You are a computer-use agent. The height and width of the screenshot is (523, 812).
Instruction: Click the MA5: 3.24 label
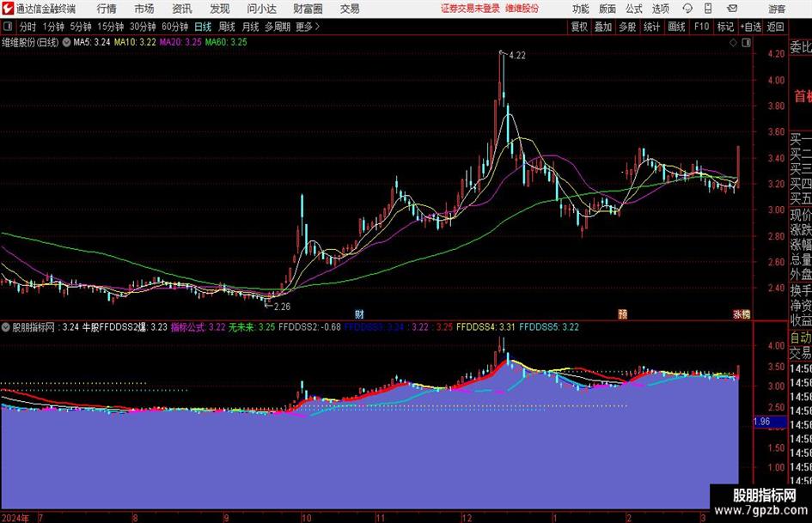point(92,42)
